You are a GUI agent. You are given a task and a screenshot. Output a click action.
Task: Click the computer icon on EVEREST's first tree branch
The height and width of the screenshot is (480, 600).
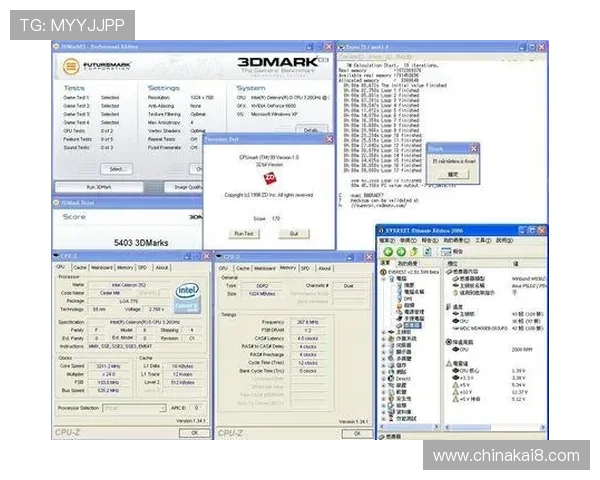[x=392, y=279]
